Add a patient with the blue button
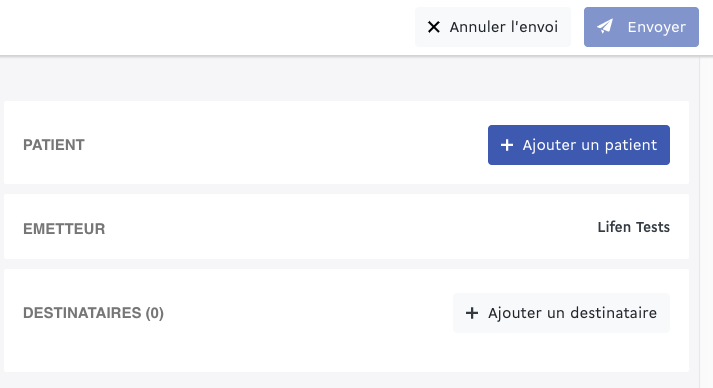 (x=579, y=145)
